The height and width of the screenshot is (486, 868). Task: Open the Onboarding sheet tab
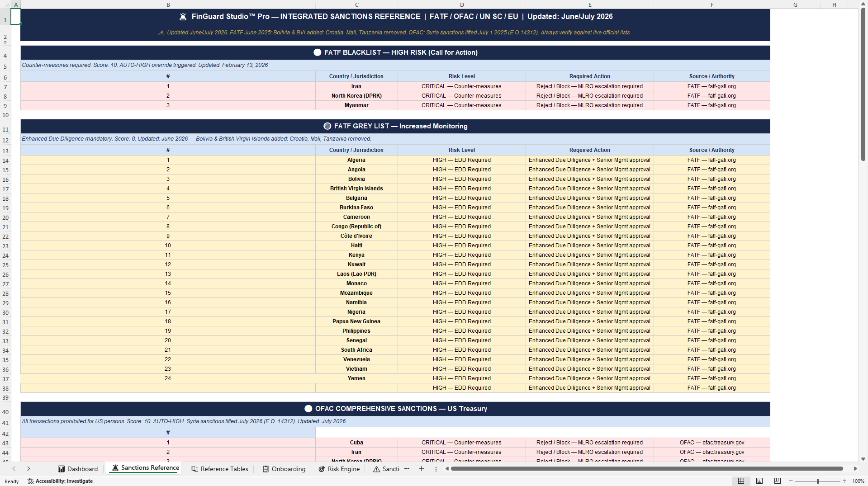coord(284,469)
